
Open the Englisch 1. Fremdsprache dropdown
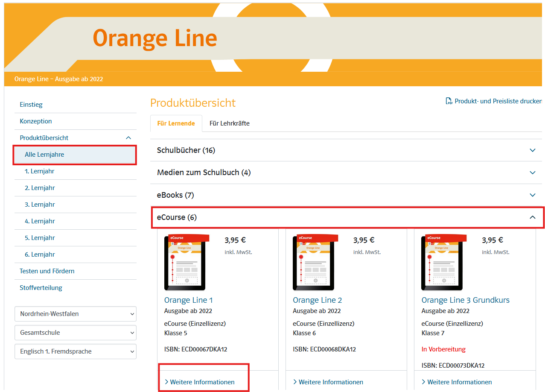[76, 351]
